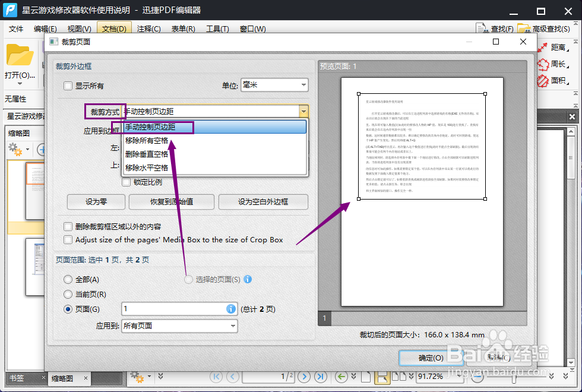Close the document tab with X
Viewport: 582px width, 392px height.
click(x=572, y=117)
